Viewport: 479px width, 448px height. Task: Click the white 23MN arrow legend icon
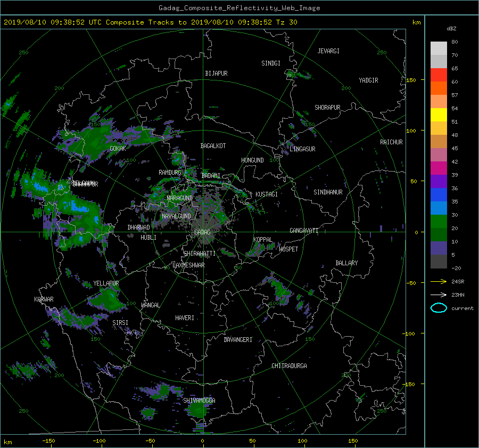pos(439,295)
